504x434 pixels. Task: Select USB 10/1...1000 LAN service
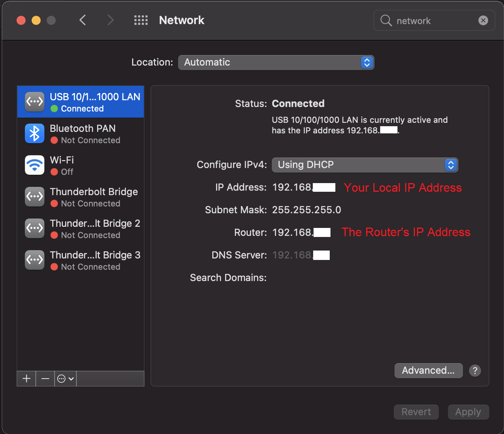81,102
